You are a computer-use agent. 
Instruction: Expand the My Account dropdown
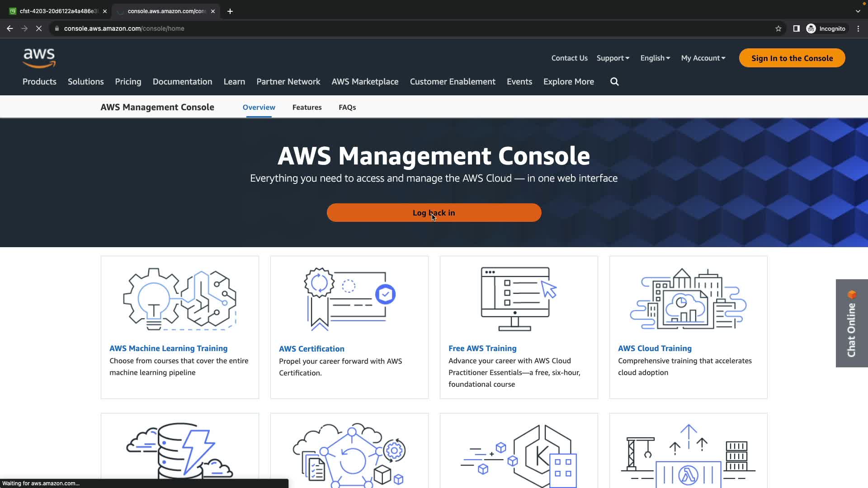pyautogui.click(x=703, y=58)
